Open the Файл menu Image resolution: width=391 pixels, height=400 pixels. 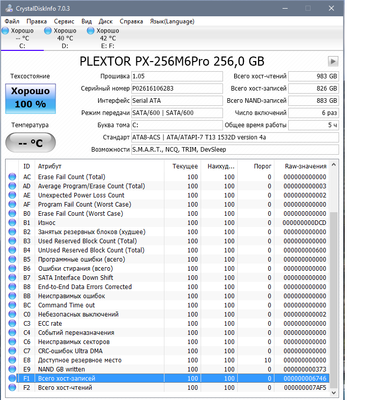tap(12, 21)
